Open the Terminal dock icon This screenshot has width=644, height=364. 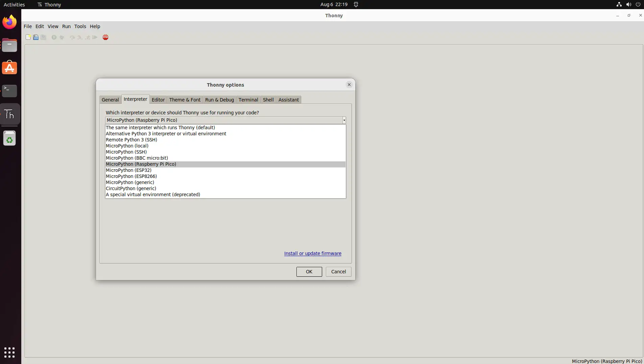point(9,91)
